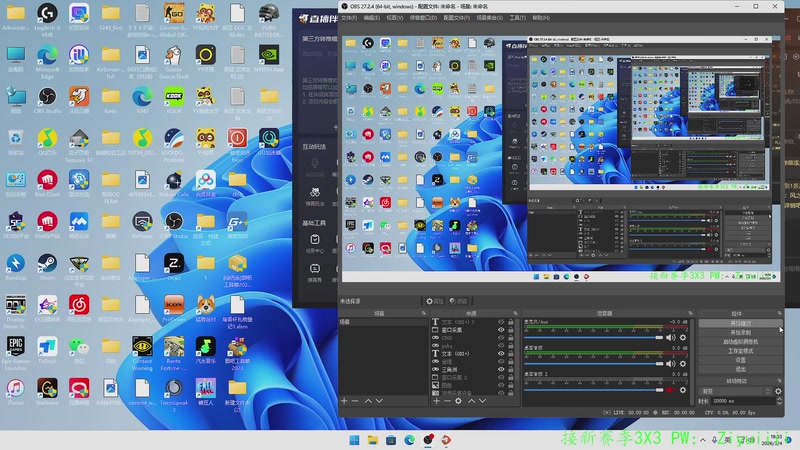Adjust the 桌面音频 volume slider
Screen dimensions: 800x450
pyautogui.click(x=593, y=363)
